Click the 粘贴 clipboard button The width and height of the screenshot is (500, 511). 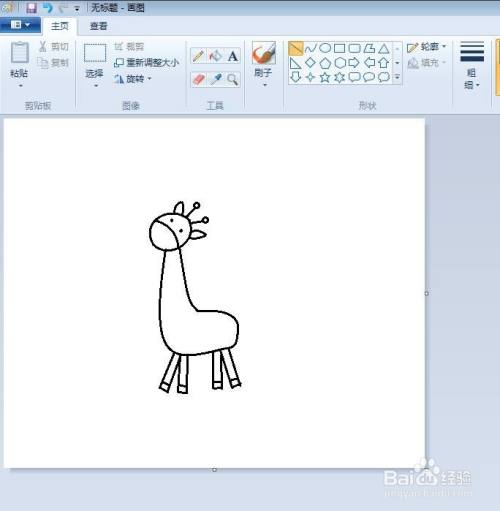click(19, 59)
